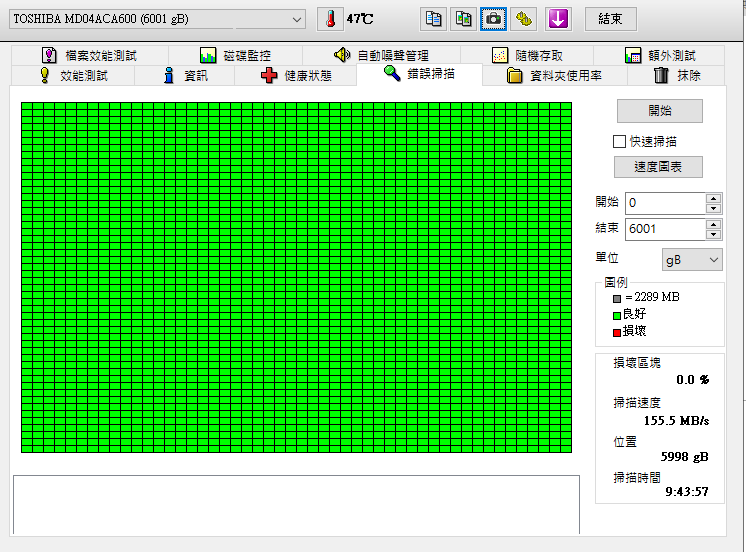Click the 結束 exit button in toolbar

(610, 19)
